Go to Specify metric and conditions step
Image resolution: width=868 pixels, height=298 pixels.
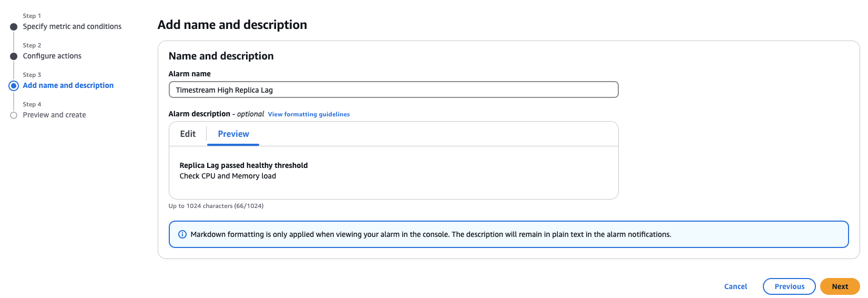(x=72, y=26)
